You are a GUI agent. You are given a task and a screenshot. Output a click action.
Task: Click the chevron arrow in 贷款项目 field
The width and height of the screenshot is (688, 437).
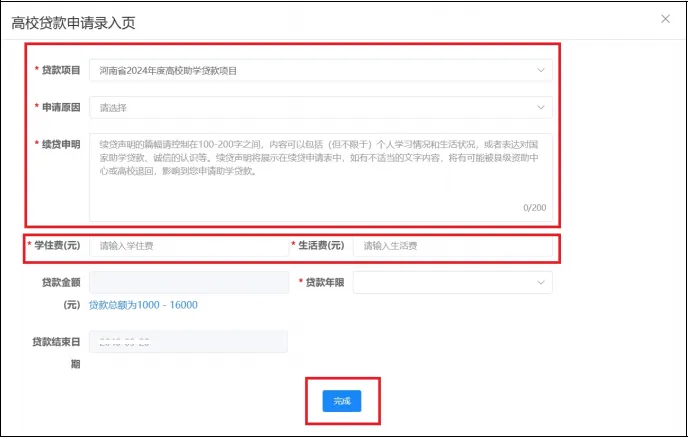[x=541, y=70]
